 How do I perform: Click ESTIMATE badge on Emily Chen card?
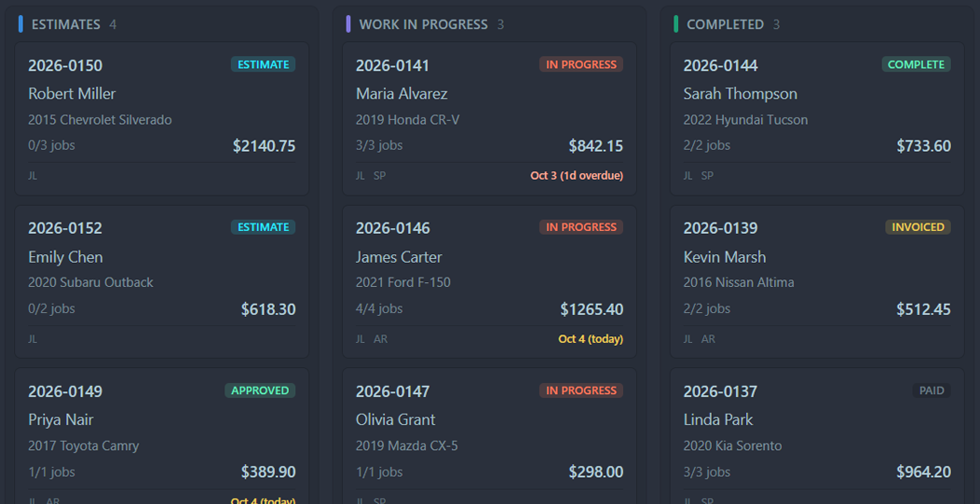click(263, 227)
